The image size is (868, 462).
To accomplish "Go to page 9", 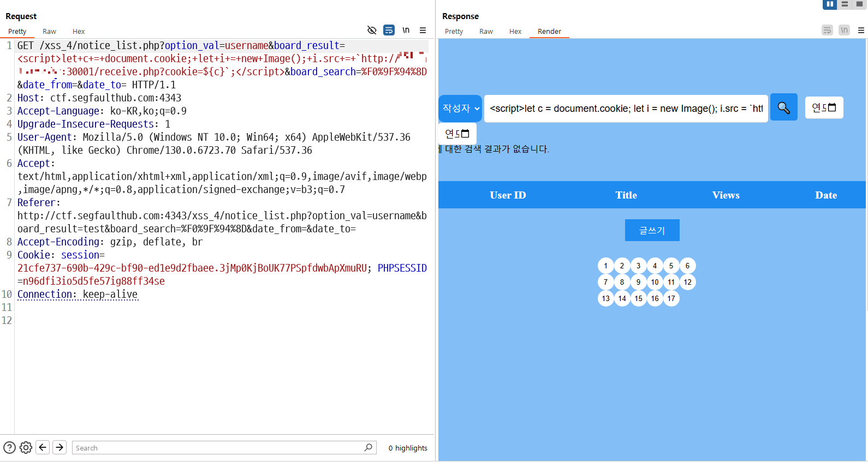I will tap(639, 282).
